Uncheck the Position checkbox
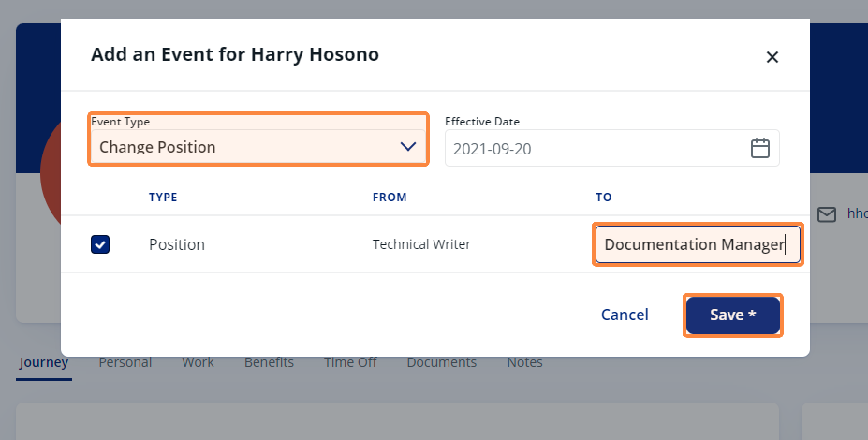This screenshot has height=440, width=868. click(100, 244)
